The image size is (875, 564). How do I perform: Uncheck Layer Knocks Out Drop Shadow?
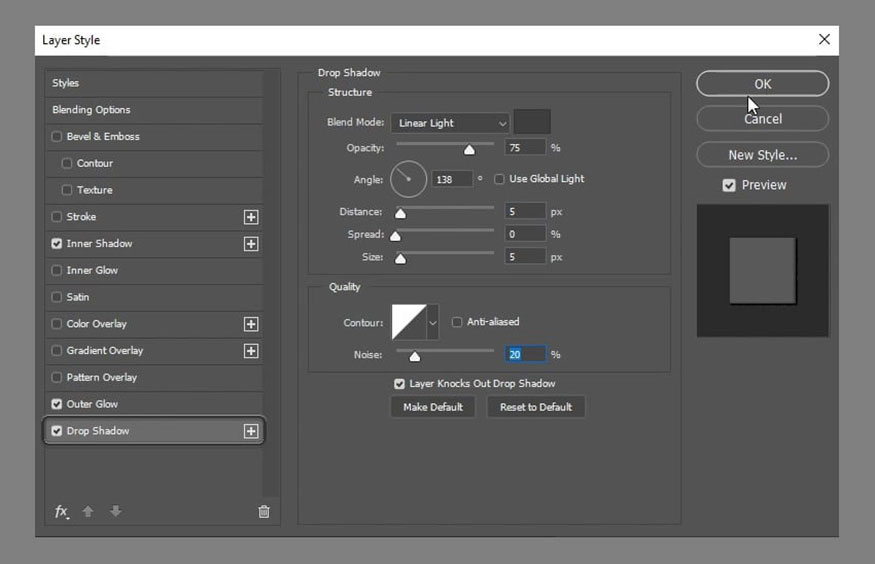[399, 384]
